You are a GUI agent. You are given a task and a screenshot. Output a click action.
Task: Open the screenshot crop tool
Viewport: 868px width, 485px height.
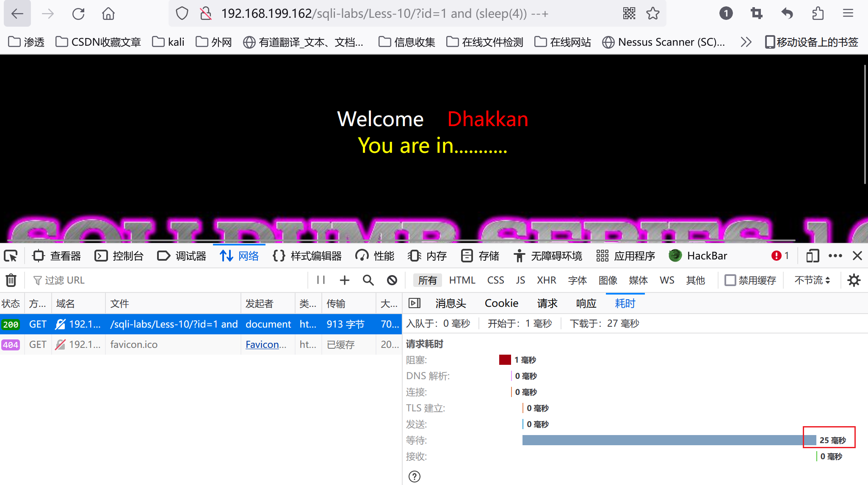coord(756,14)
